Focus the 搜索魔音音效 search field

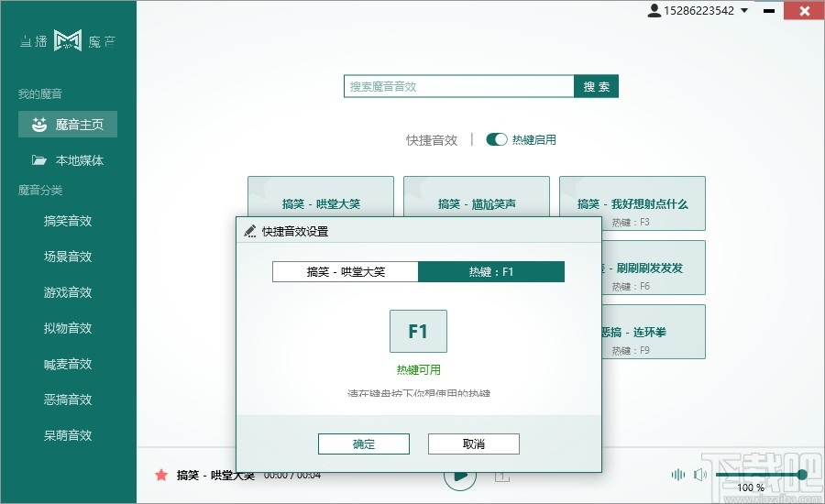tap(459, 86)
